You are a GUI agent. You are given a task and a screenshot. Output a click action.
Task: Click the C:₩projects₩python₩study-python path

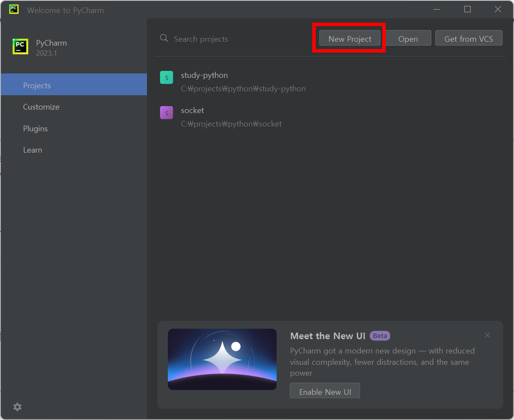pos(243,89)
